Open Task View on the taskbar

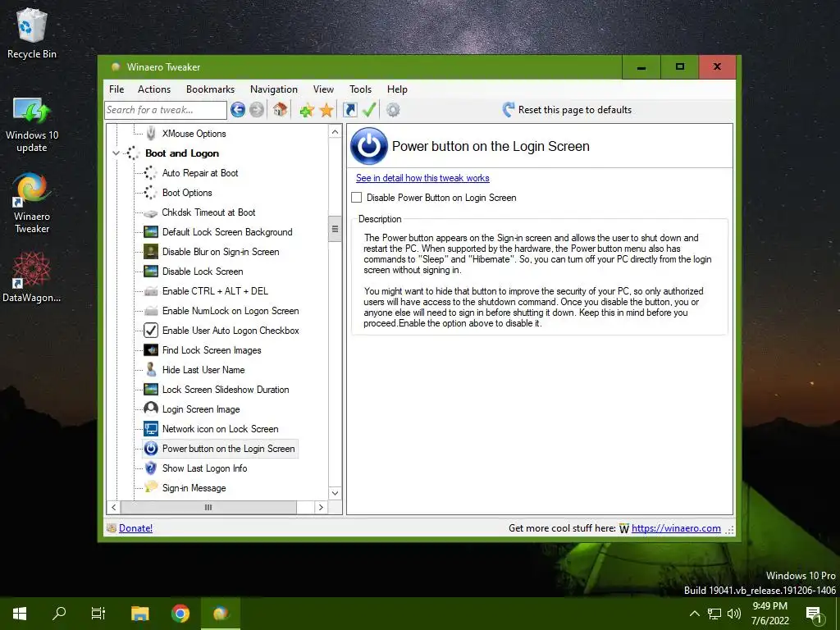coord(98,613)
